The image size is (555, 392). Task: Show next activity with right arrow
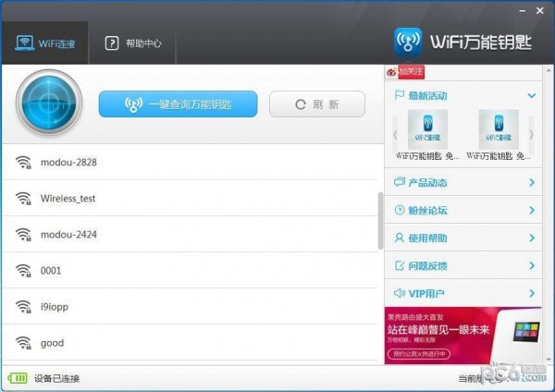pos(531,134)
